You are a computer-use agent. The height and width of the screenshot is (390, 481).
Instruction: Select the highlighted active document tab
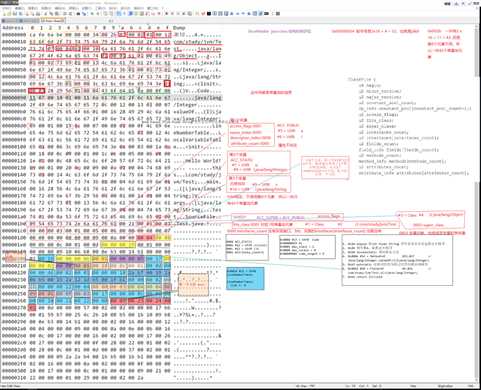pyautogui.click(x=53, y=21)
